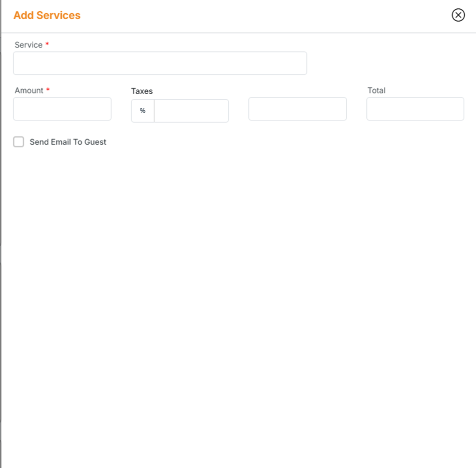The image size is (476, 468).
Task: Click the Send Email To Guest label text
Action: pos(68,142)
